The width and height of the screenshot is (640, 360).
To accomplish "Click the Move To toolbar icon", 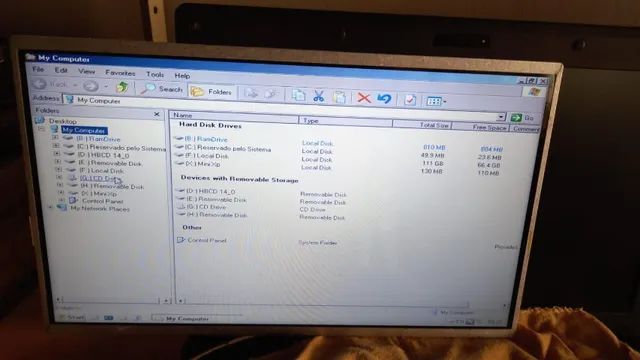I will click(x=251, y=94).
